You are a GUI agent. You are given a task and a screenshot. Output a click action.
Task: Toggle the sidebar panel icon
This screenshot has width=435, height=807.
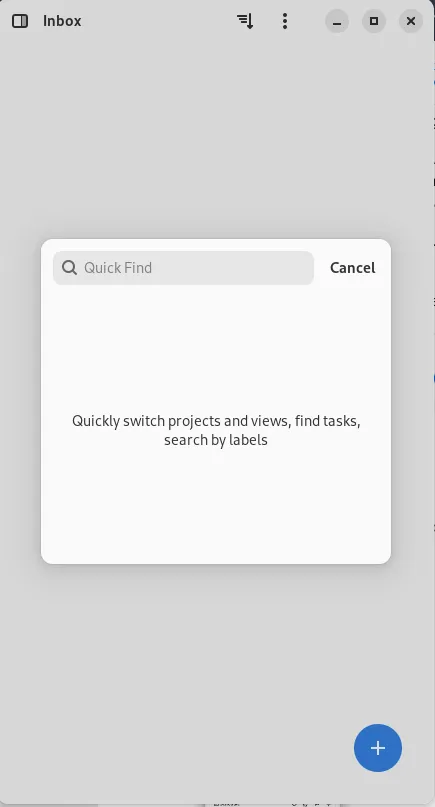pos(20,21)
